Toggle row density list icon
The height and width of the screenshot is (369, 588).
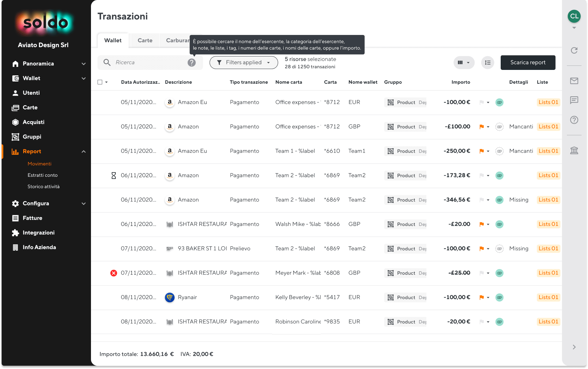(488, 63)
